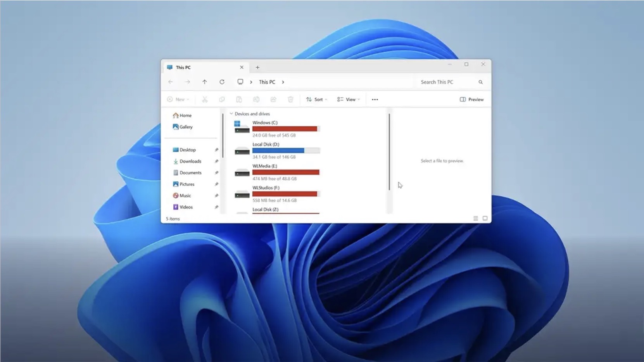Refresh the This PC view

(x=222, y=82)
